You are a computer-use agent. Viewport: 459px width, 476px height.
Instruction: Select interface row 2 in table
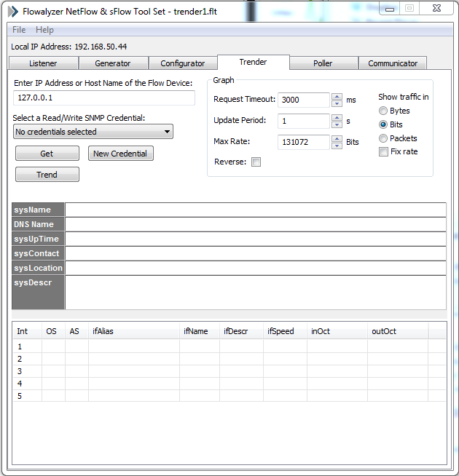click(x=229, y=359)
